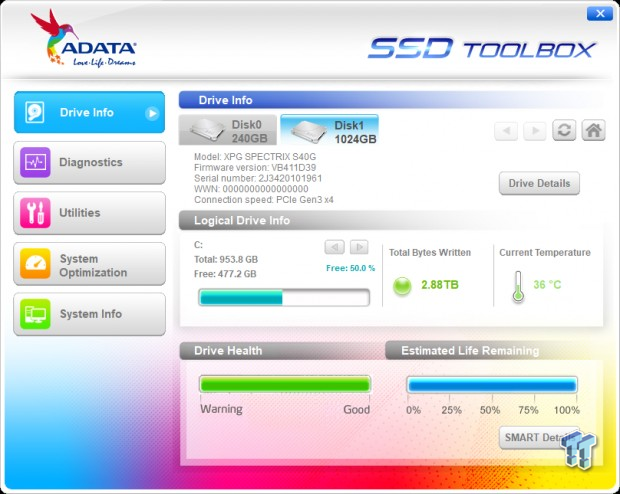Click the Logical Drive Info header
620x494 pixels.
coord(242,221)
